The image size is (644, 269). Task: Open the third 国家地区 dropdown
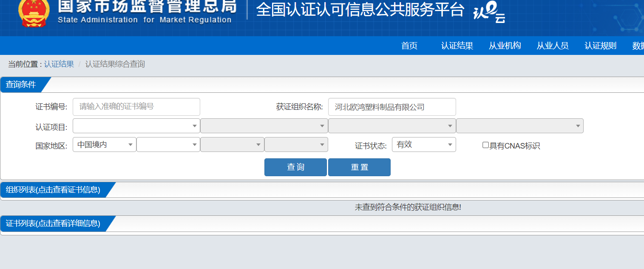pyautogui.click(x=232, y=145)
